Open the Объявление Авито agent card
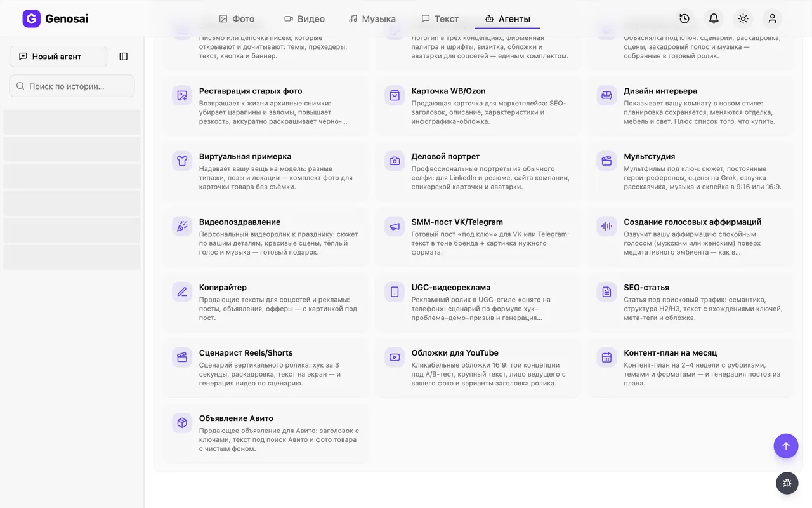 coord(266,433)
